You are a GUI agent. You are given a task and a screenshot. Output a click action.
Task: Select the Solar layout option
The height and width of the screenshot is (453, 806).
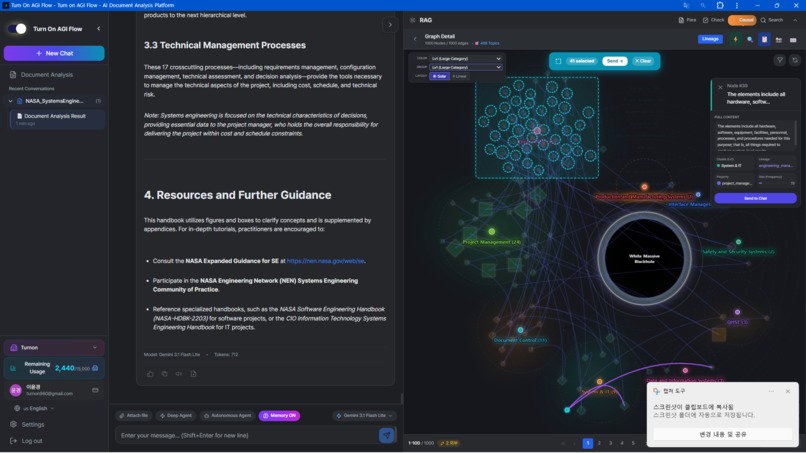click(x=439, y=76)
